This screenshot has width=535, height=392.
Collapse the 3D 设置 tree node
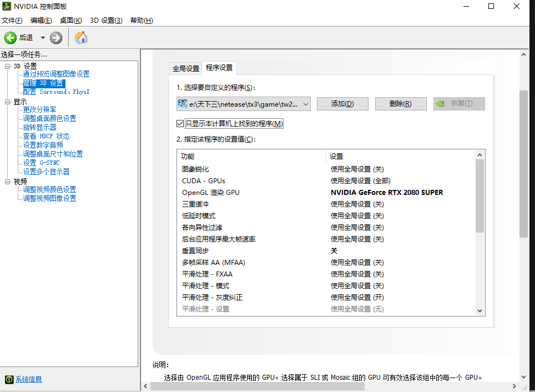click(8, 66)
